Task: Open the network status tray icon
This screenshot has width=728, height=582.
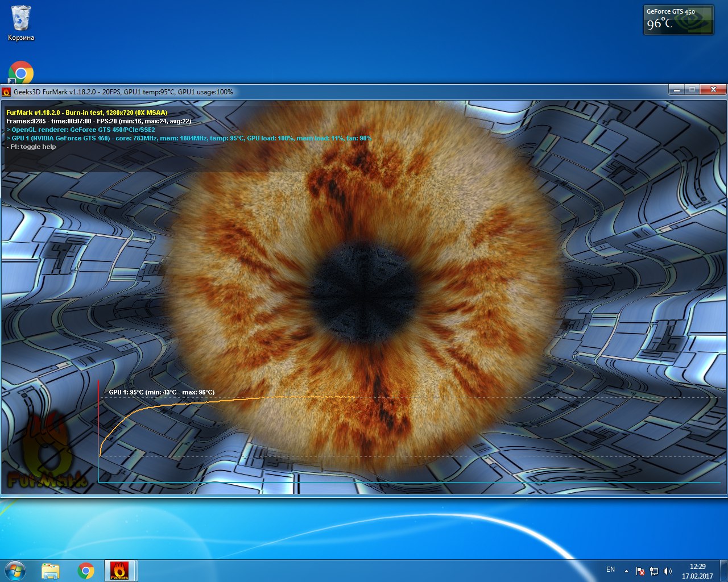Action: point(654,571)
